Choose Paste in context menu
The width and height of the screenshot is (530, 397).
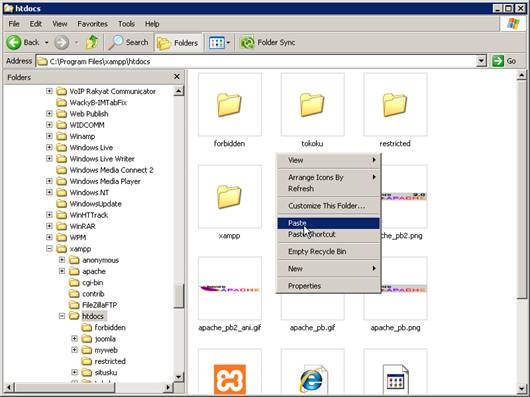(x=329, y=223)
